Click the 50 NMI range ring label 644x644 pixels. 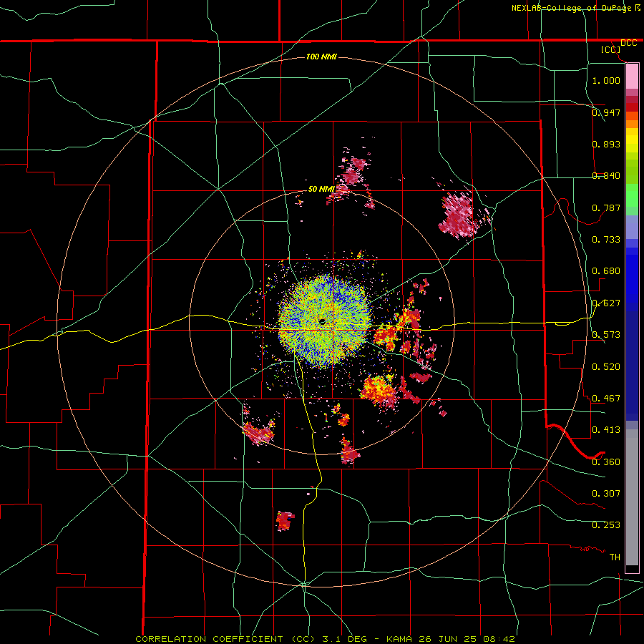tap(321, 189)
